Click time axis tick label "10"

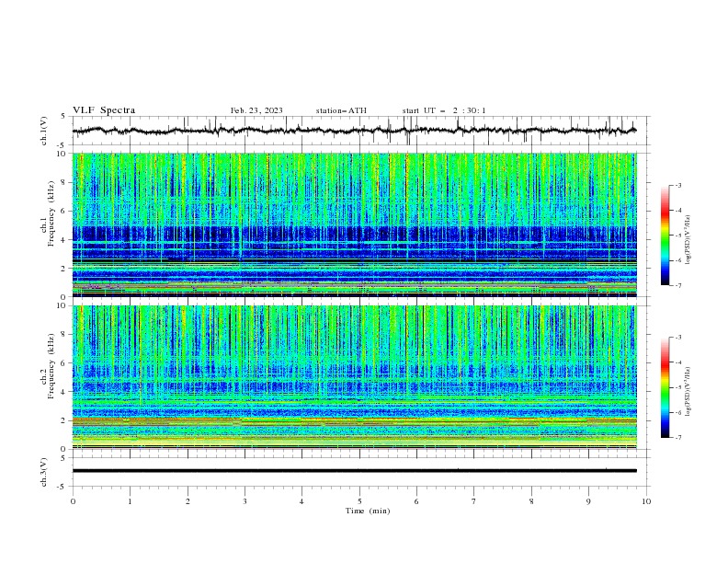[646, 501]
